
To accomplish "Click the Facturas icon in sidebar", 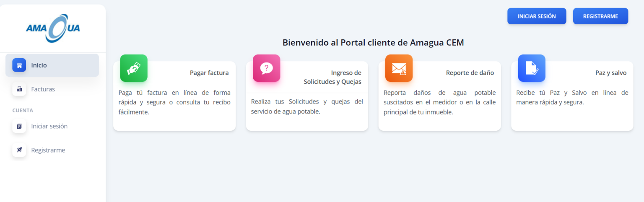I will [x=19, y=89].
